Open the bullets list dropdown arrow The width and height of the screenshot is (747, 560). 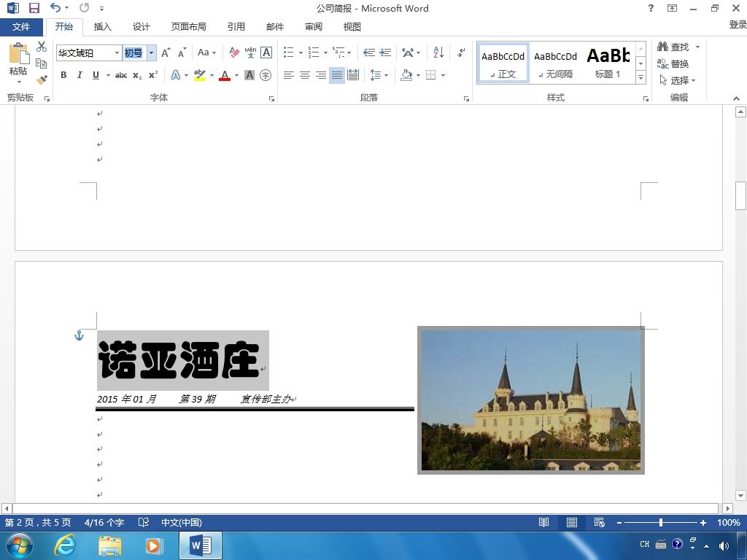click(x=301, y=52)
